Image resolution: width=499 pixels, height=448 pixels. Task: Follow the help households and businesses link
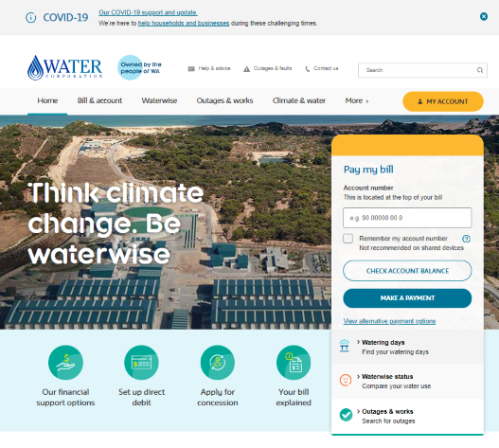tap(184, 24)
